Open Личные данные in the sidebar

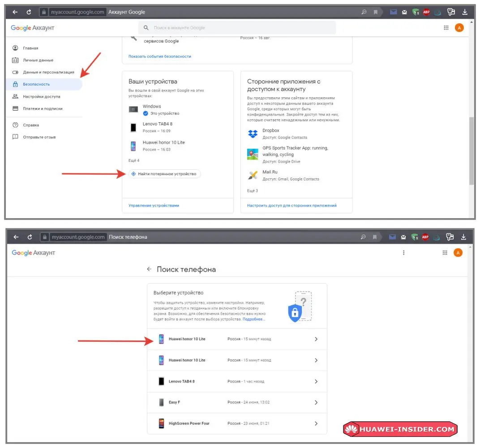[38, 60]
